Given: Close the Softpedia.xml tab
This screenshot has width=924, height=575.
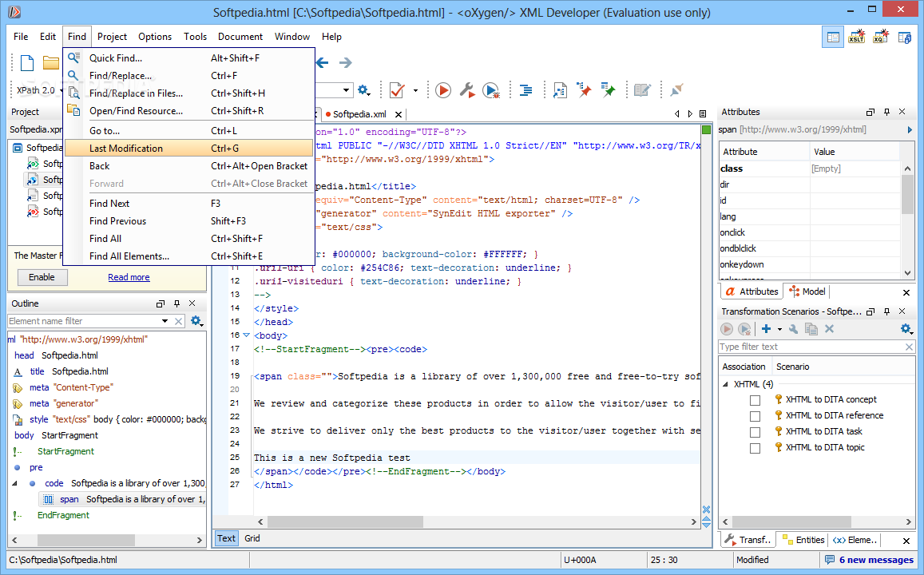Looking at the screenshot, I should 399,114.
